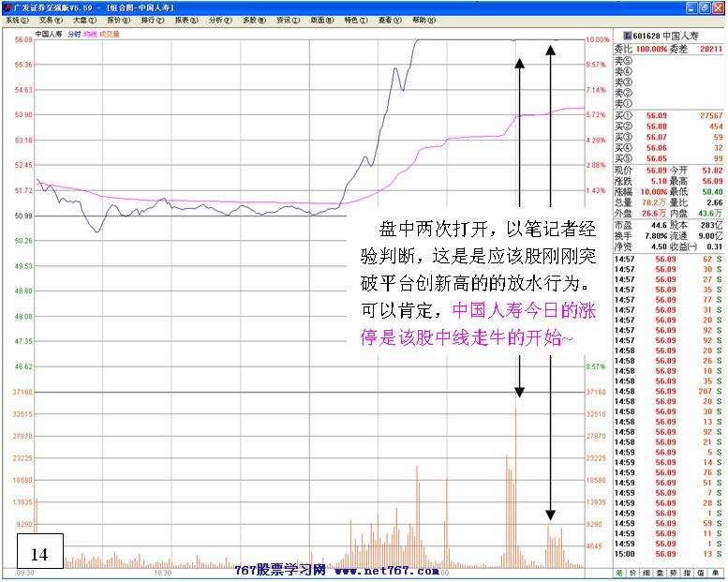The height and width of the screenshot is (582, 728).
Task: Select the 14:59 tick row with volume 76
Action: 669,473
